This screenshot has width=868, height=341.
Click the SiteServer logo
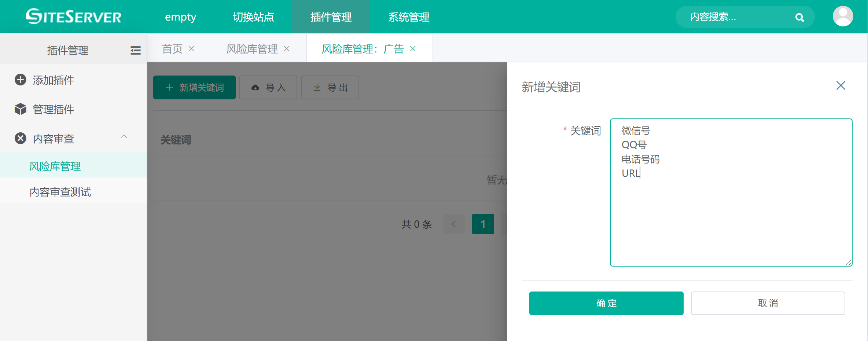73,16
